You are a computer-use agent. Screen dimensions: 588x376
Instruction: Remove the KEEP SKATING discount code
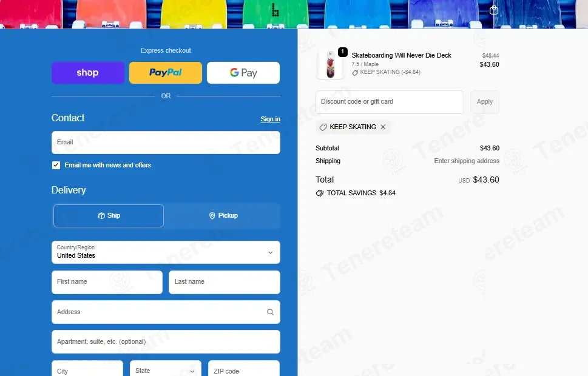383,127
